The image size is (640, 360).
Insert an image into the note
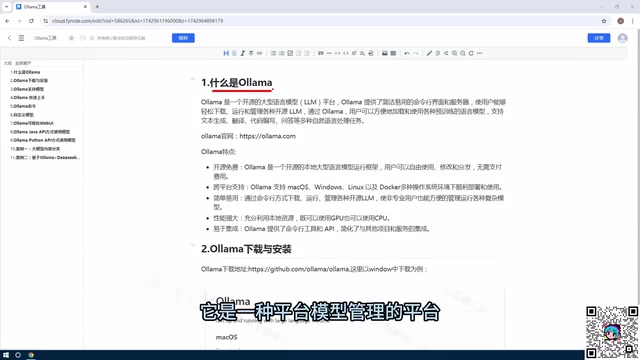[x=384, y=53]
